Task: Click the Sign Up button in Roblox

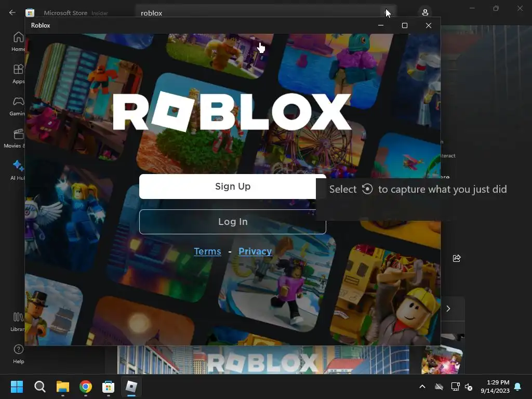Action: 232,187
